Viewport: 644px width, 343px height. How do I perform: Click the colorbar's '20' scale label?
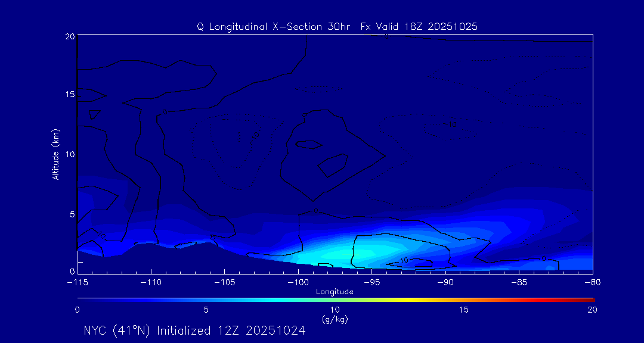(592, 310)
